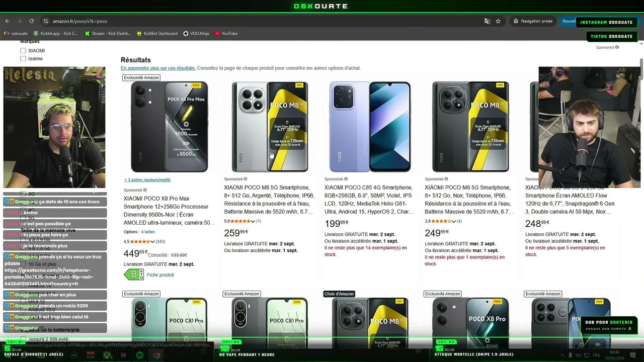Click the Sponsorisé info icon above POCO C85 title
The image size is (644, 362).
pos(346,179)
